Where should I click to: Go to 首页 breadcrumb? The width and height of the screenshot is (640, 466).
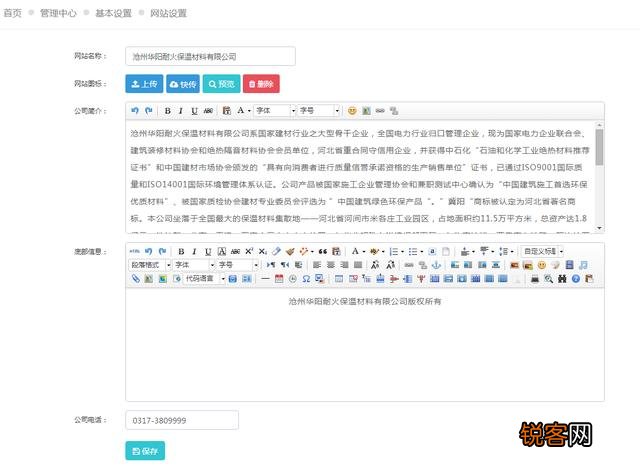12,13
